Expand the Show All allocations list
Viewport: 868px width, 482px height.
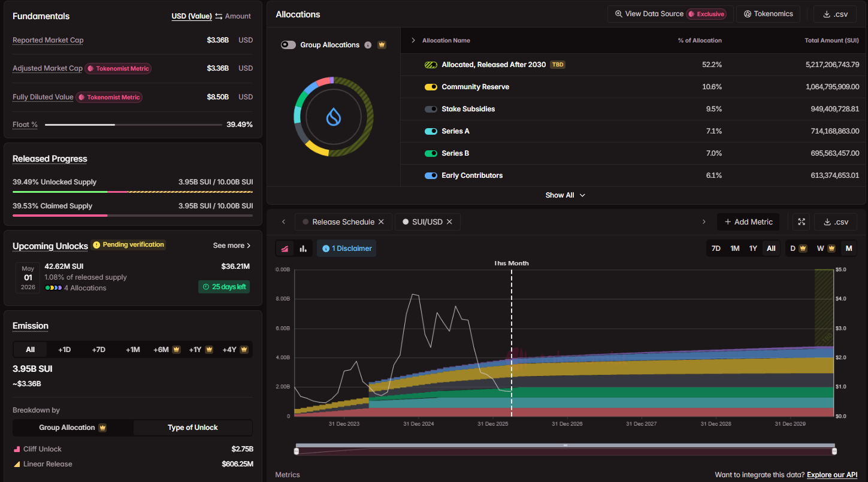coord(565,195)
